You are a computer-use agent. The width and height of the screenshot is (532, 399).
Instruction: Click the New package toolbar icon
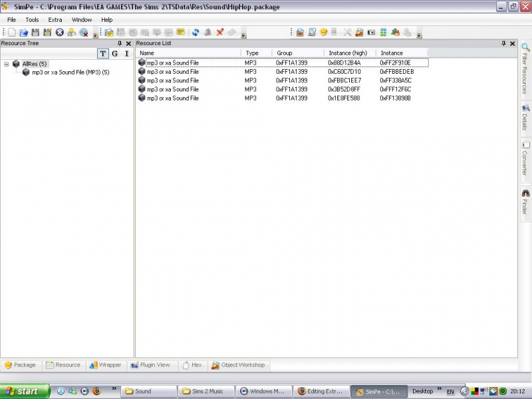coord(12,32)
